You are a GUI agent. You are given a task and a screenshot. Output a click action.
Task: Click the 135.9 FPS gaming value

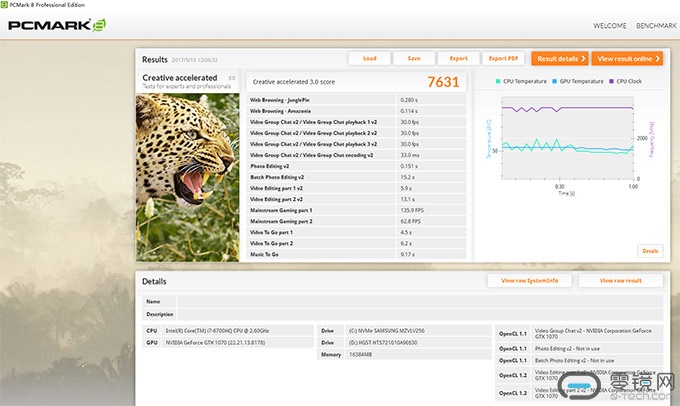[412, 210]
